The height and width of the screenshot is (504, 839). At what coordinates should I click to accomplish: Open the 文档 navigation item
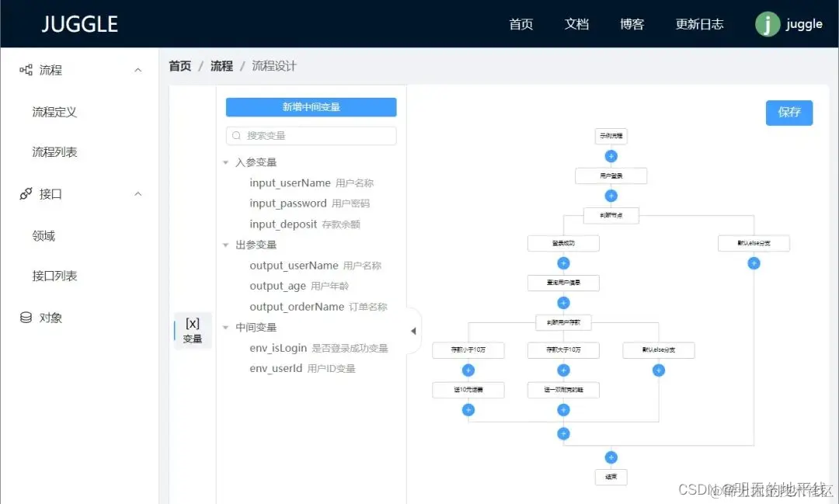tap(576, 24)
